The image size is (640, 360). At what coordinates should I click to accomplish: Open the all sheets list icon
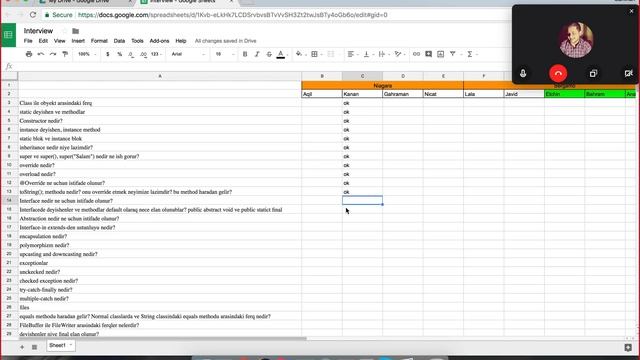pyautogui.click(x=35, y=347)
